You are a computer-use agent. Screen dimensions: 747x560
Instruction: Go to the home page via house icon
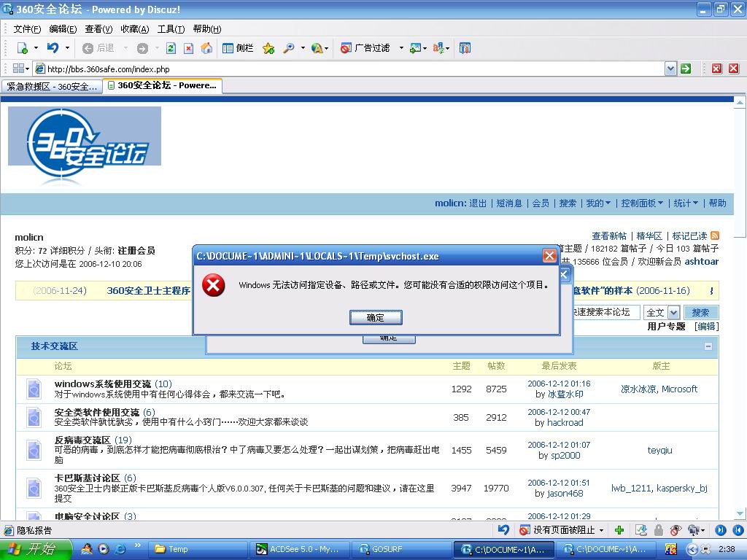pos(206,48)
